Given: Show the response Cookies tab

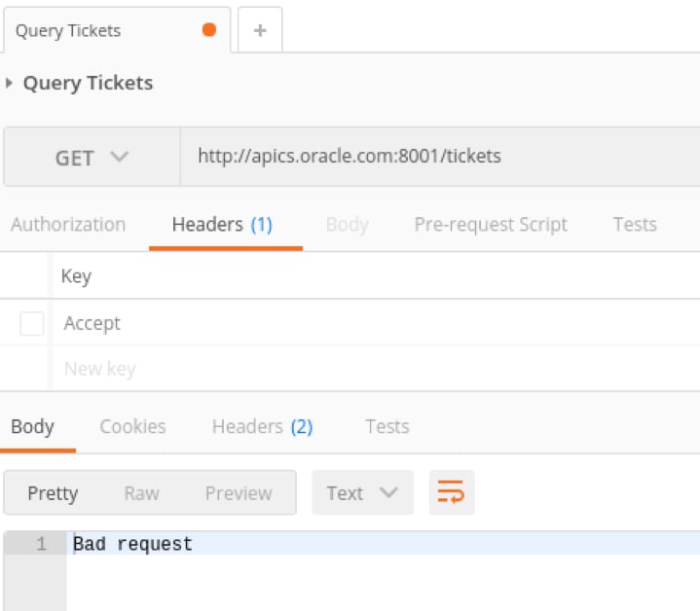Looking at the screenshot, I should pyautogui.click(x=132, y=426).
